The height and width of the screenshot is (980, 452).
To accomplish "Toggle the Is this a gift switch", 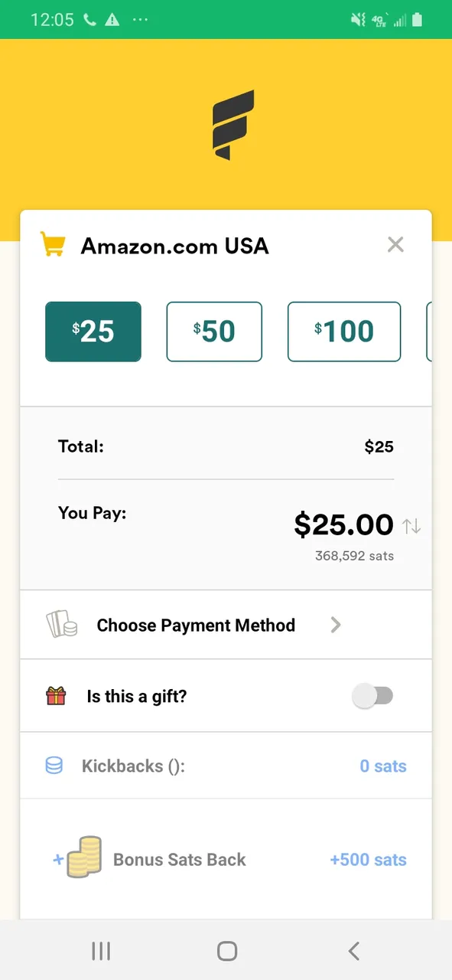I will tap(372, 696).
